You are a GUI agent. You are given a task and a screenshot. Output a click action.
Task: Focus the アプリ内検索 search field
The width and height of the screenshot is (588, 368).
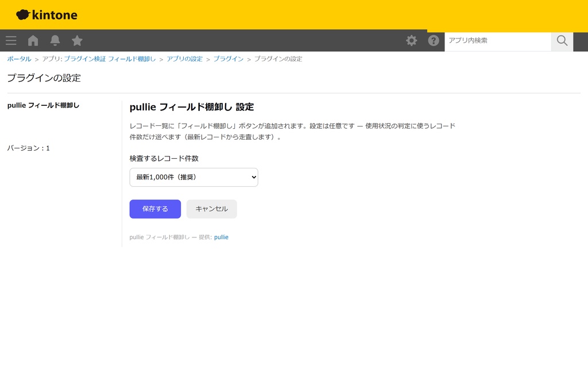(x=498, y=41)
